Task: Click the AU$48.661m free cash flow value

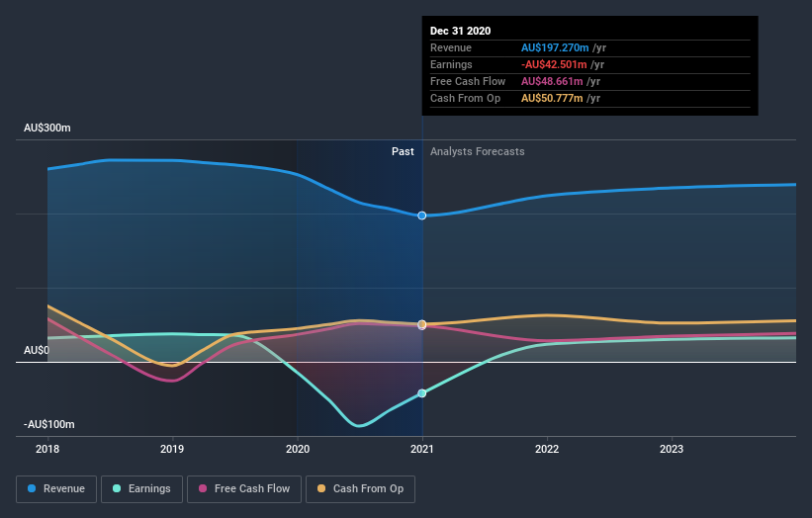Action: tap(552, 81)
